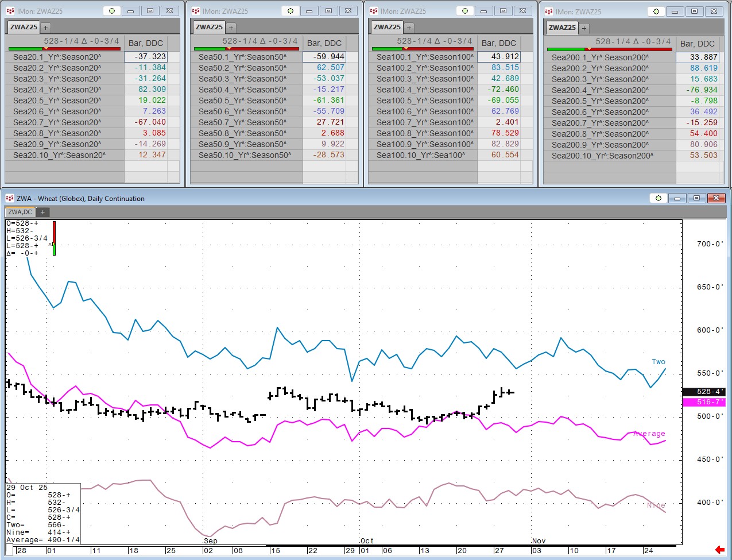Image resolution: width=732 pixels, height=560 pixels.
Task: Click the small white box at chart's bottom-left corner
Action: (9, 550)
